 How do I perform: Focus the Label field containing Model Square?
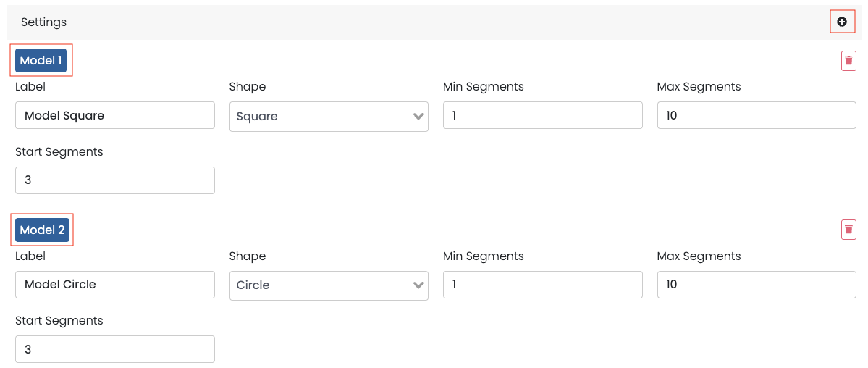[114, 115]
